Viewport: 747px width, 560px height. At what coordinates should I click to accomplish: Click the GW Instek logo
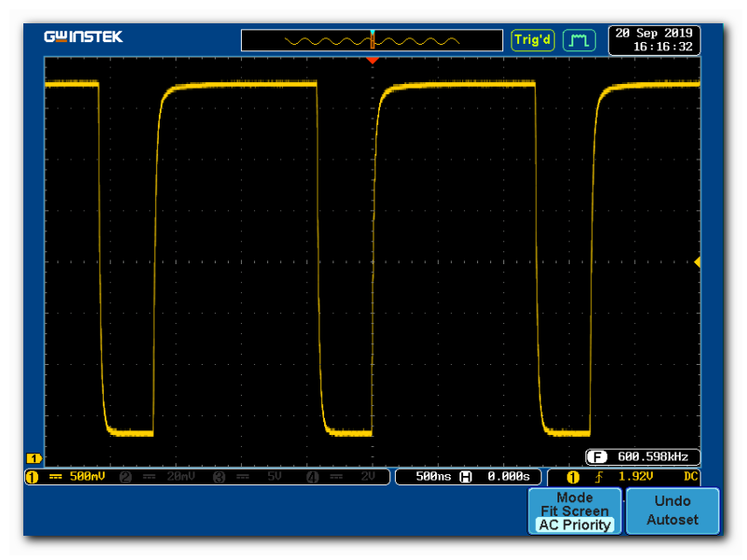[x=83, y=36]
